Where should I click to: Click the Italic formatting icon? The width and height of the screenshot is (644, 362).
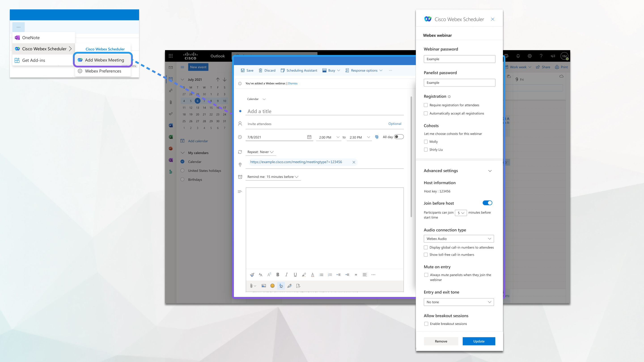pos(287,274)
